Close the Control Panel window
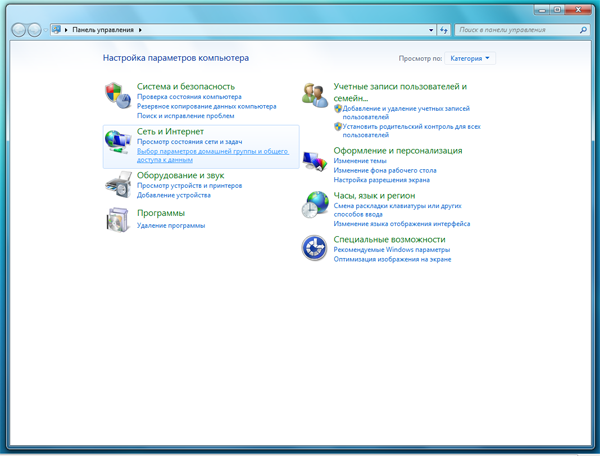600x456 pixels. coord(578,10)
